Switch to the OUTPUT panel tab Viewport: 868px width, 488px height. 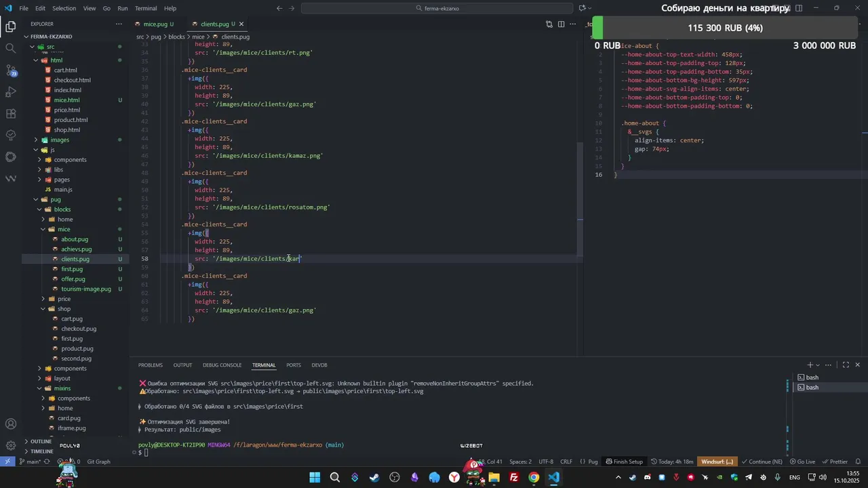pos(182,365)
